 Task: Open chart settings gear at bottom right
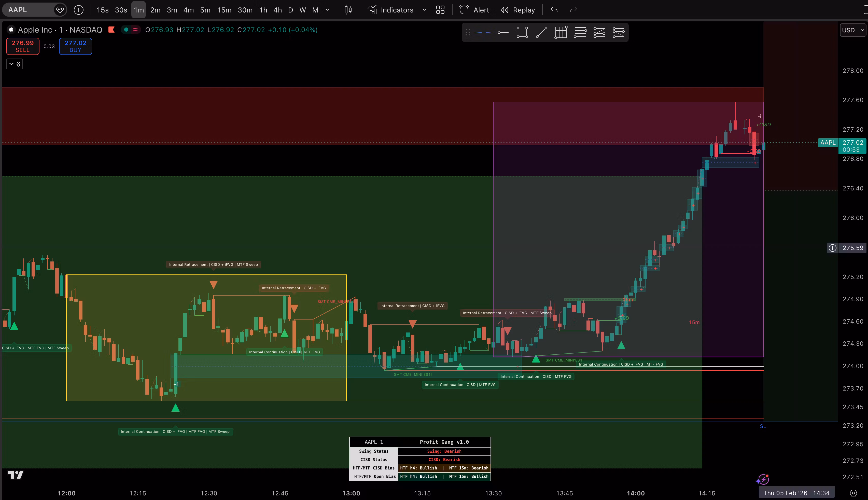tap(853, 493)
